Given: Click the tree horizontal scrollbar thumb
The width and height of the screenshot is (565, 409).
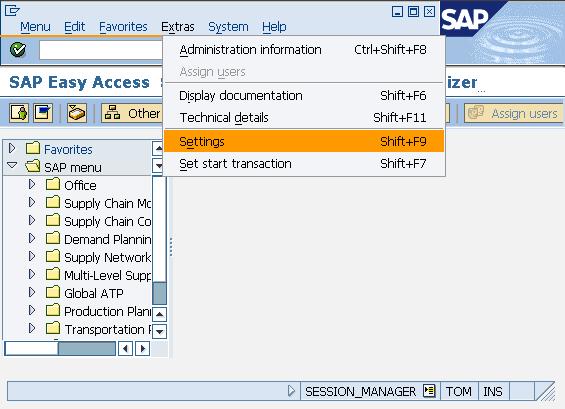Looking at the screenshot, I should pyautogui.click(x=86, y=348).
